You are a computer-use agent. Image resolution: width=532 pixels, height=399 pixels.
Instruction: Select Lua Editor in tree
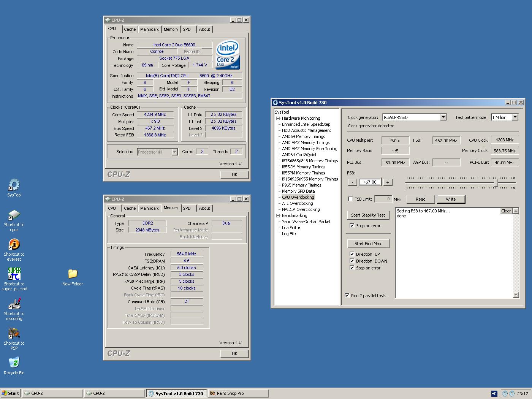pyautogui.click(x=291, y=228)
